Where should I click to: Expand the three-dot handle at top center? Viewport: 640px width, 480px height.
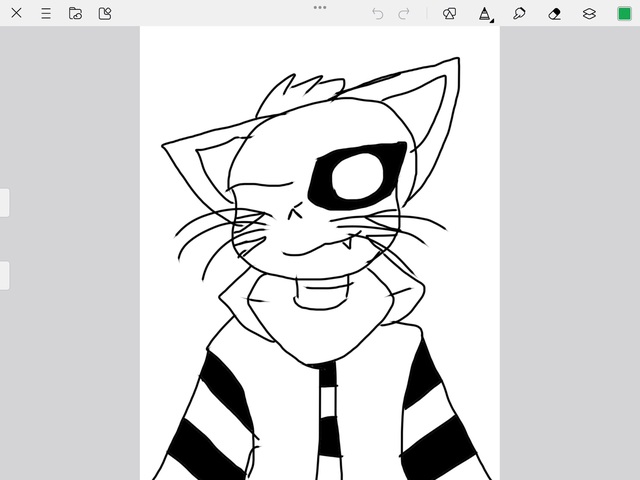(x=320, y=7)
